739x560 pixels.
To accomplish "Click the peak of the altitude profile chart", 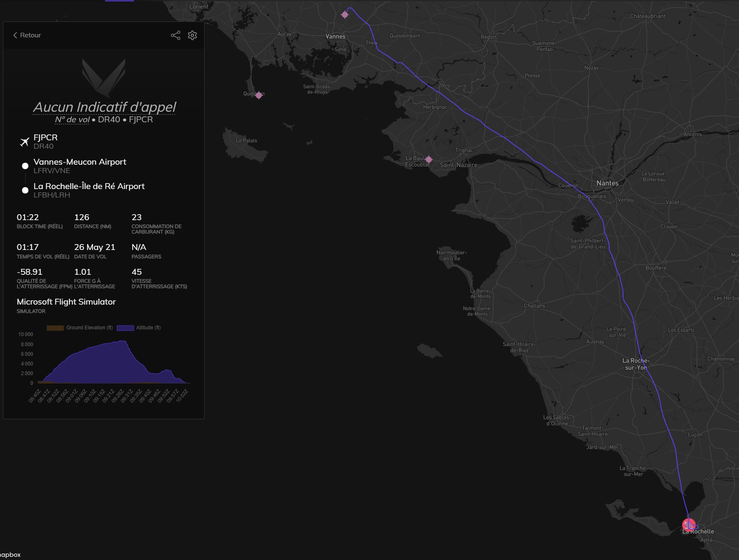I will (122, 341).
